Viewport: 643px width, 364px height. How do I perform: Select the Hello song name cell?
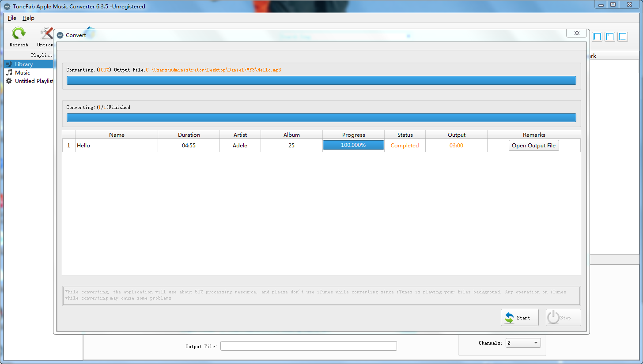[117, 146]
